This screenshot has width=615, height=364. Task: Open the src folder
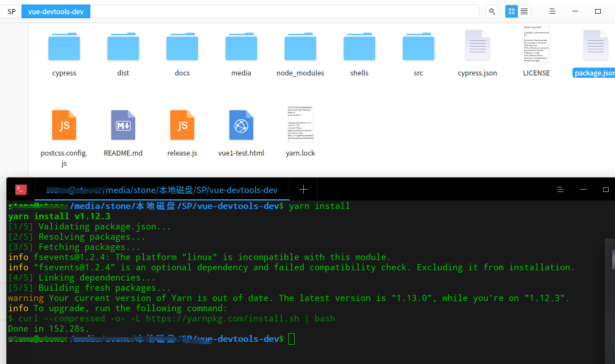[x=419, y=47]
